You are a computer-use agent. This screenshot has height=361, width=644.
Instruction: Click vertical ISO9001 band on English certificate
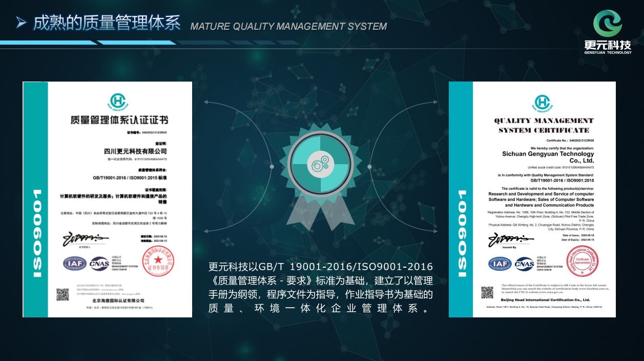tap(461, 199)
